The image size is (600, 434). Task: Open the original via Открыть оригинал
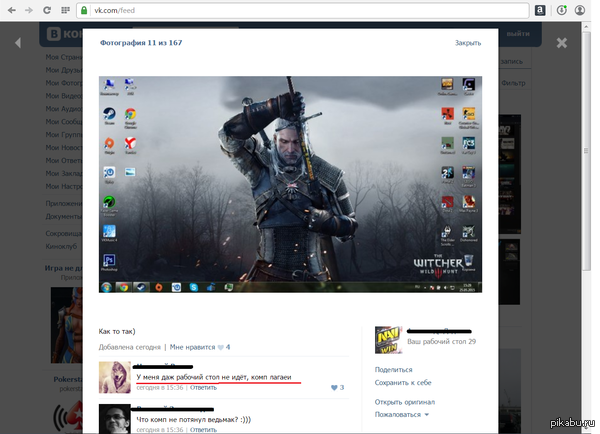(x=405, y=401)
